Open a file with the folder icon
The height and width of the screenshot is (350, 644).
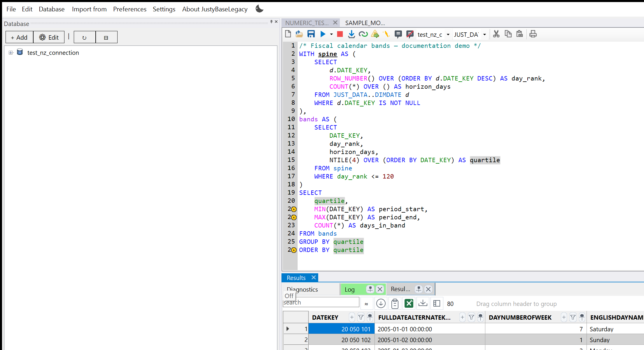(x=299, y=34)
